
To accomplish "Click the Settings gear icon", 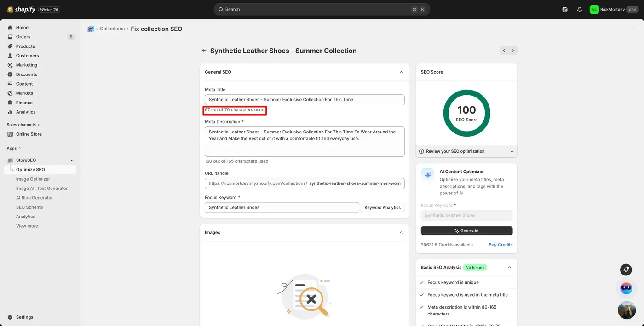I will (x=10, y=317).
